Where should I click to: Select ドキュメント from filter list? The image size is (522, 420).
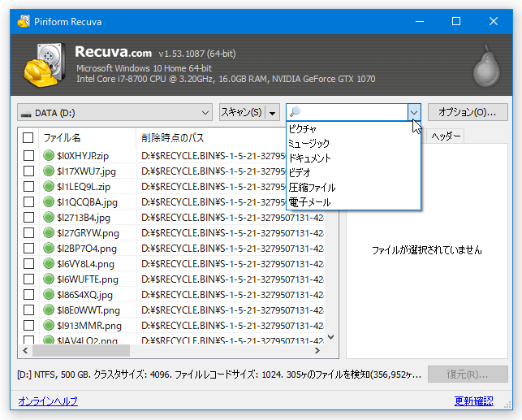click(x=353, y=158)
